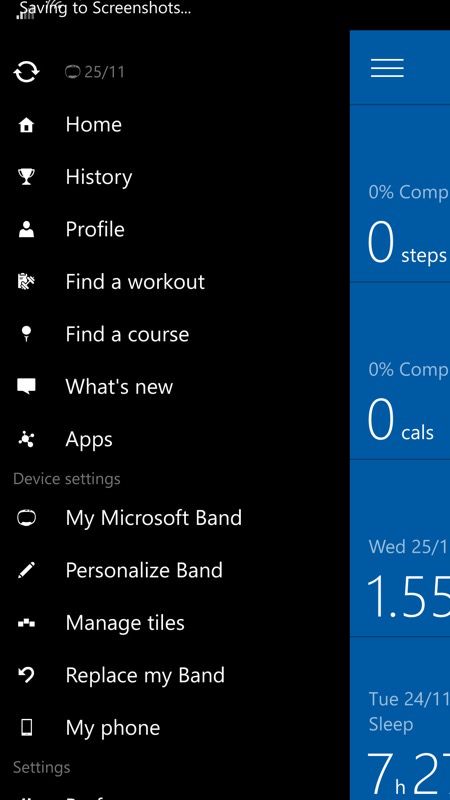Screen dimensions: 450x800
Task: Tap the pencil Personalize Band icon
Action: 26,570
